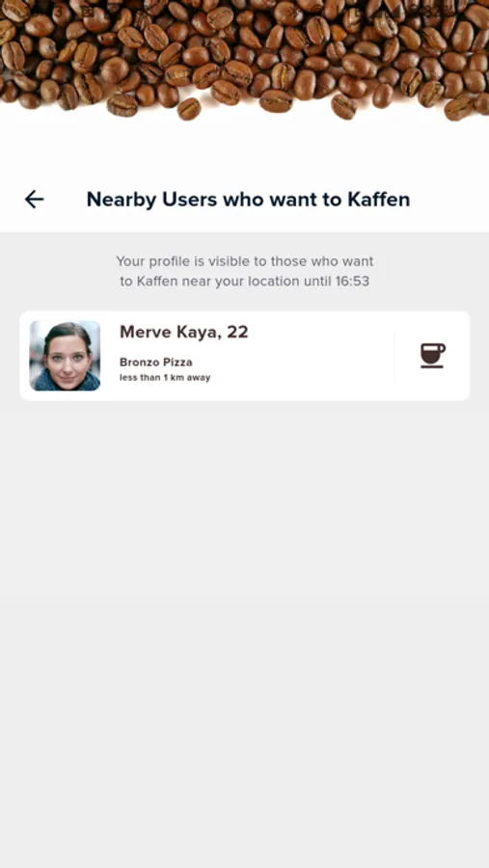Click the coffee beans banner image
Viewport: 489px width, 868px height.
tap(244, 60)
